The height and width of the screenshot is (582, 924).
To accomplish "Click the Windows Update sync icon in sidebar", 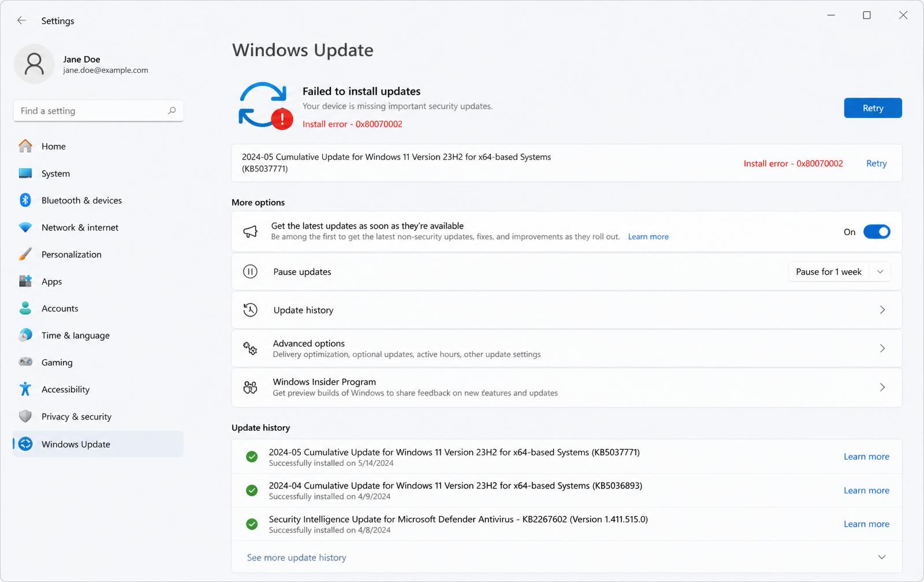I will [x=25, y=444].
